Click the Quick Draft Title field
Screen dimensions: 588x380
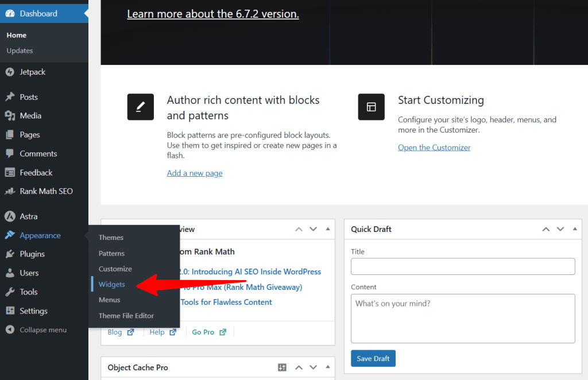(462, 266)
